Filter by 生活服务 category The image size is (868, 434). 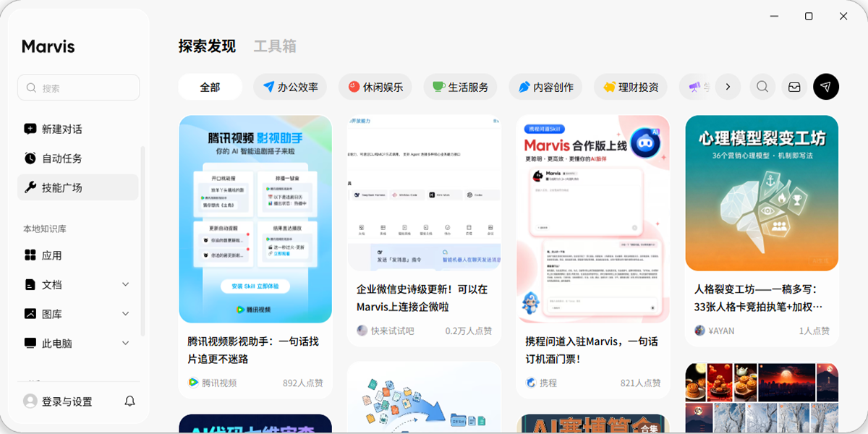coord(461,87)
